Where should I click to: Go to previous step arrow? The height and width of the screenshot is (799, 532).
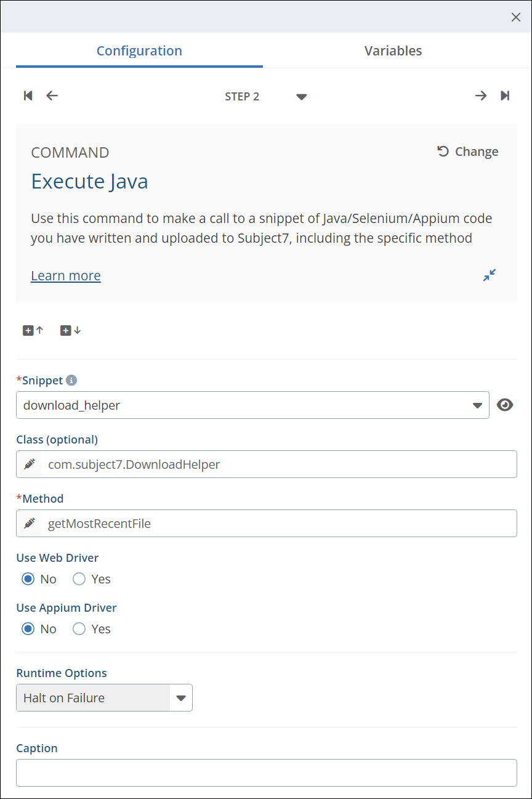click(52, 95)
